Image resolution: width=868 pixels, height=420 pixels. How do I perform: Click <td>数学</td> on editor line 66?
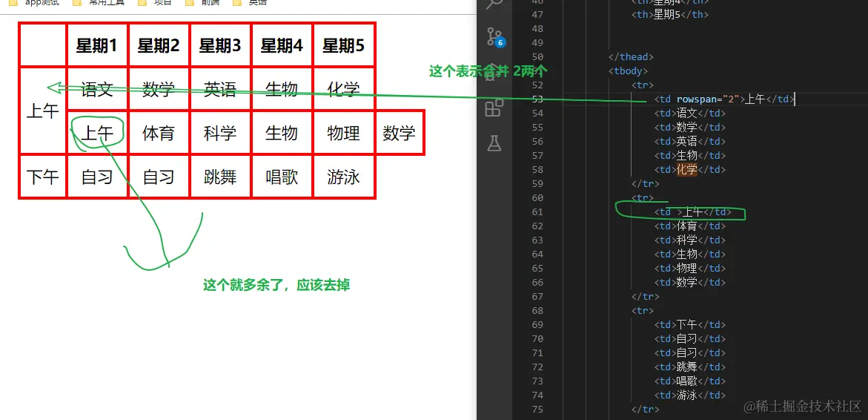(690, 283)
